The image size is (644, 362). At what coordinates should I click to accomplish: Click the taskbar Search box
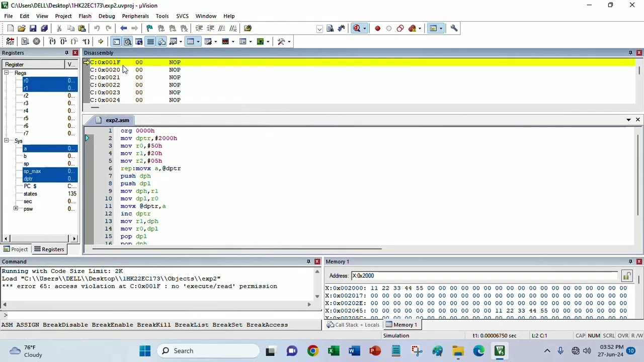pos(208,351)
